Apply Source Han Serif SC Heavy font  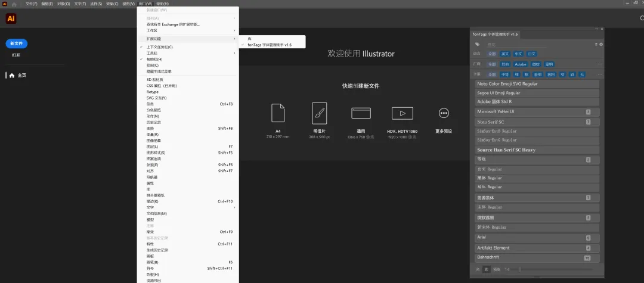tap(537, 150)
